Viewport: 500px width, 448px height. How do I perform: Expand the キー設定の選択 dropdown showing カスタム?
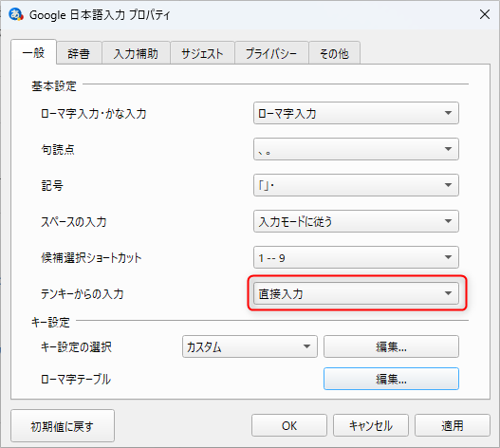click(x=250, y=346)
